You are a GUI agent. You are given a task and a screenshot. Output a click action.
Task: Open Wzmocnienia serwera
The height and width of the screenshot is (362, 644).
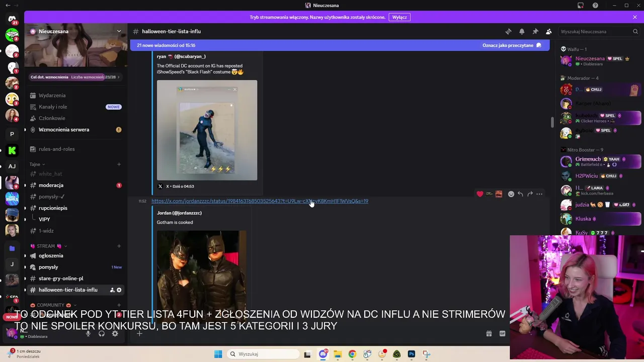click(x=75, y=130)
